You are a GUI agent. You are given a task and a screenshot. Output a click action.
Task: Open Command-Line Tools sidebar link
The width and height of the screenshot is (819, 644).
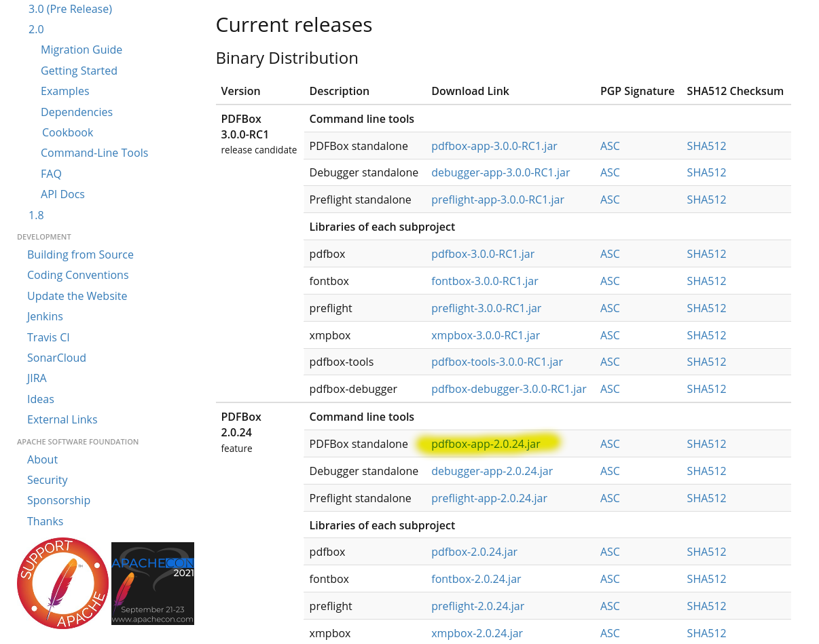94,153
